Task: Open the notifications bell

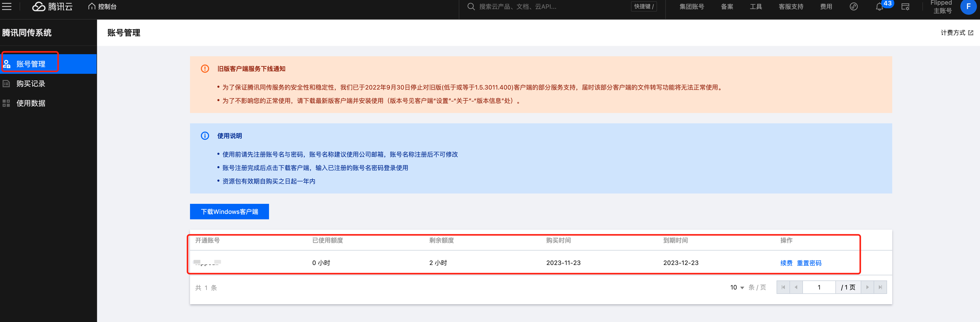Action: 879,7
